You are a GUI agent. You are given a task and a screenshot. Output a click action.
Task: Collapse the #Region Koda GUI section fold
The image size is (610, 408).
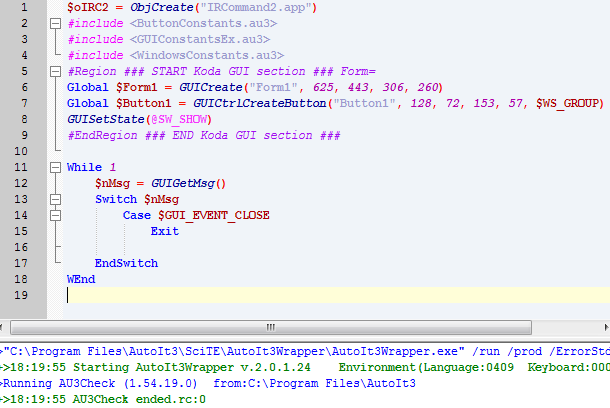point(55,71)
